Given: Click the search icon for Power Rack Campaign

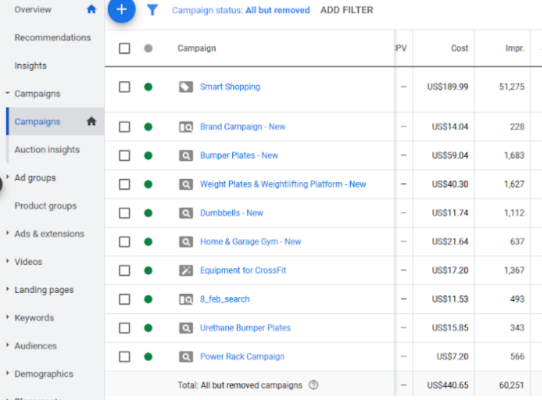Looking at the screenshot, I should (x=186, y=356).
